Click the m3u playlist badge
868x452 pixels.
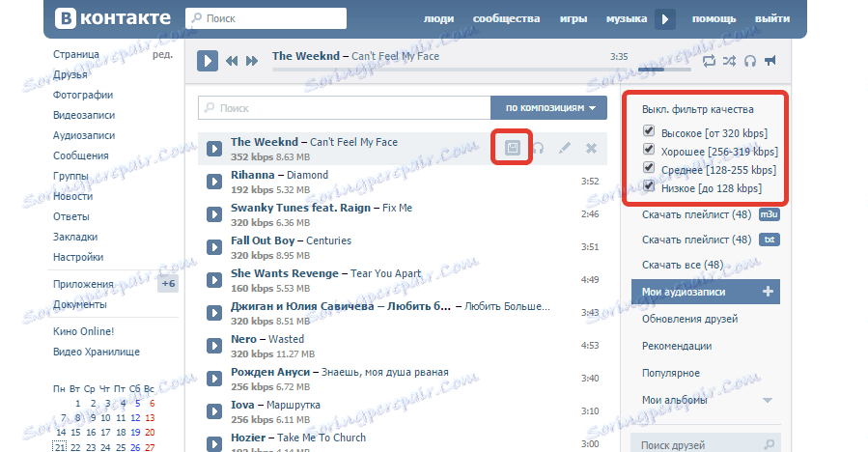click(769, 214)
